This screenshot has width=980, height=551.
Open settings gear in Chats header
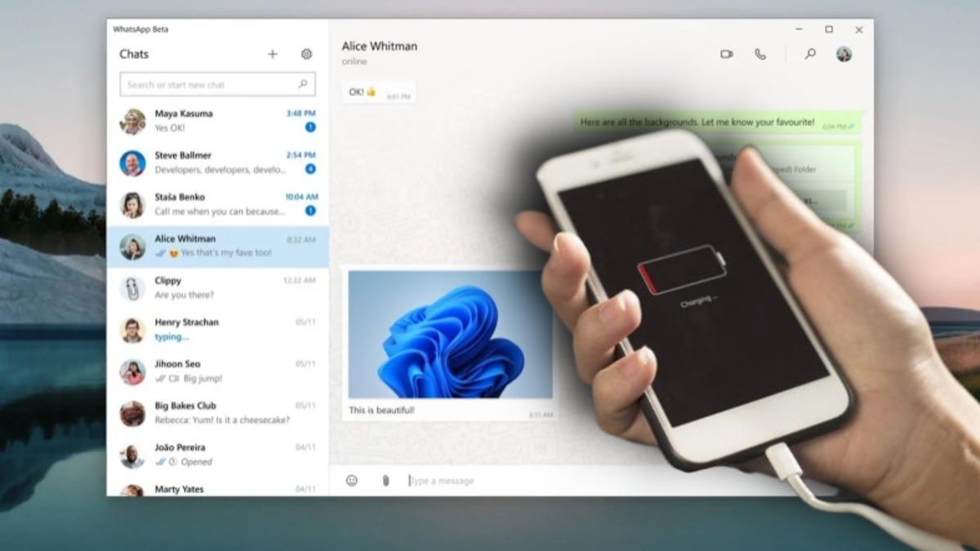point(306,54)
